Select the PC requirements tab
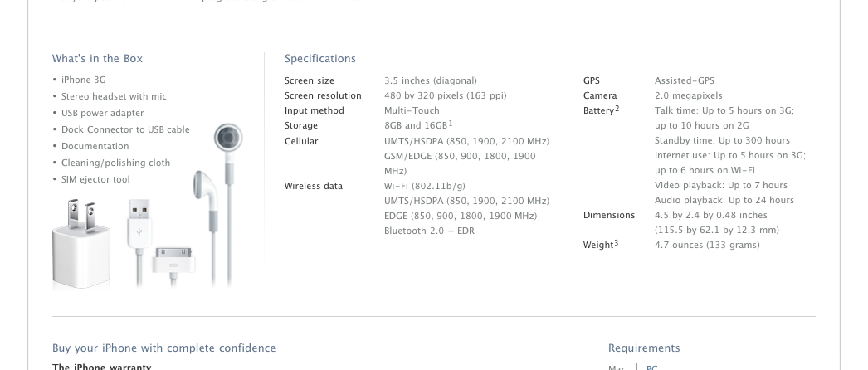Viewport: 868px width, 370px height. (x=651, y=368)
